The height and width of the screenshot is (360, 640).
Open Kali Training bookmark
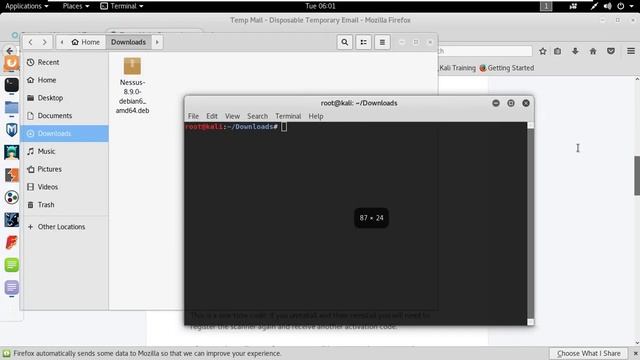pos(457,68)
